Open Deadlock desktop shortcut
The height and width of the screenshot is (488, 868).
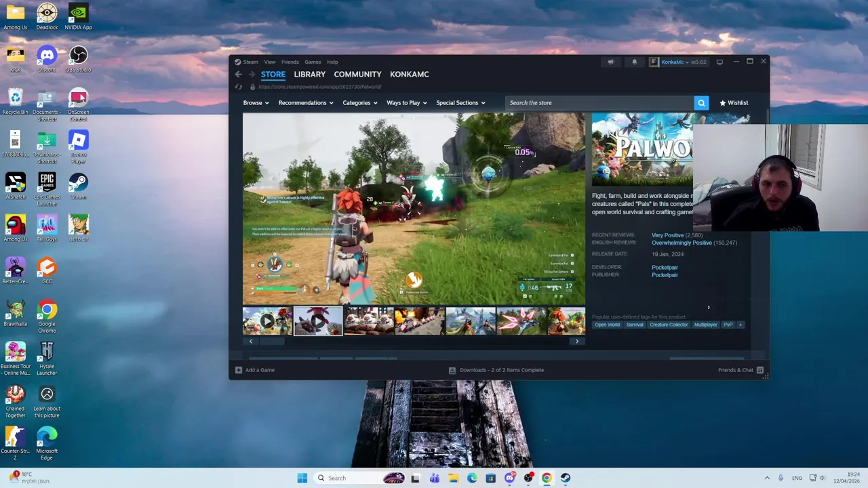pyautogui.click(x=47, y=17)
